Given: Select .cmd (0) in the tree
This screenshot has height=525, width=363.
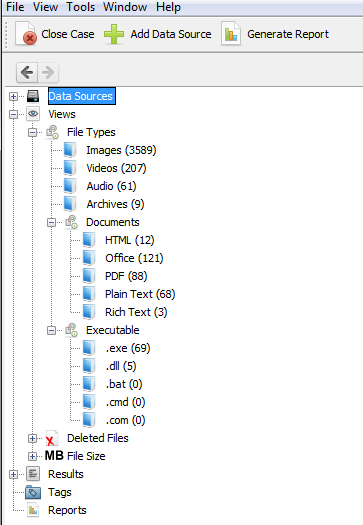Looking at the screenshot, I should point(125,402).
